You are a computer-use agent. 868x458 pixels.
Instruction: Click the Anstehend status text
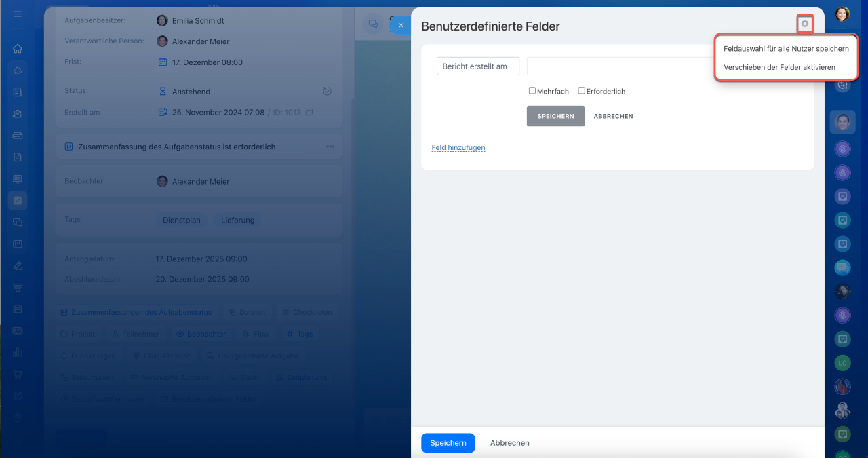(191, 92)
